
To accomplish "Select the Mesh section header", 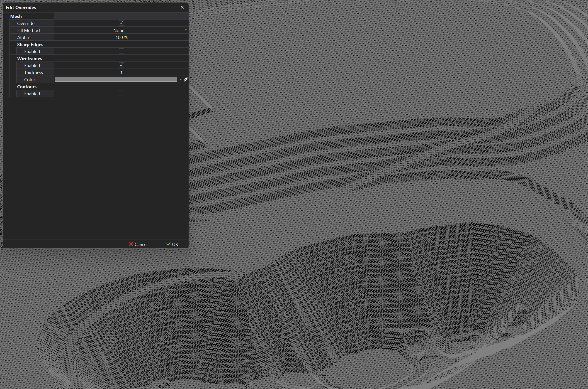I will (16, 16).
